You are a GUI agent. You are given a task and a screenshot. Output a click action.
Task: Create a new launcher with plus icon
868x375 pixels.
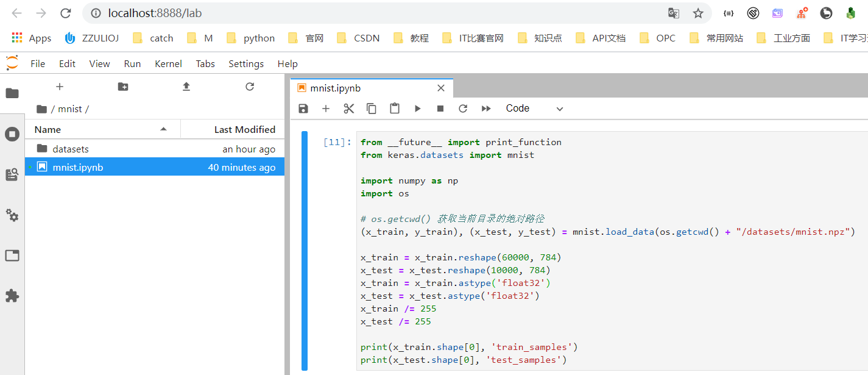pyautogui.click(x=60, y=87)
